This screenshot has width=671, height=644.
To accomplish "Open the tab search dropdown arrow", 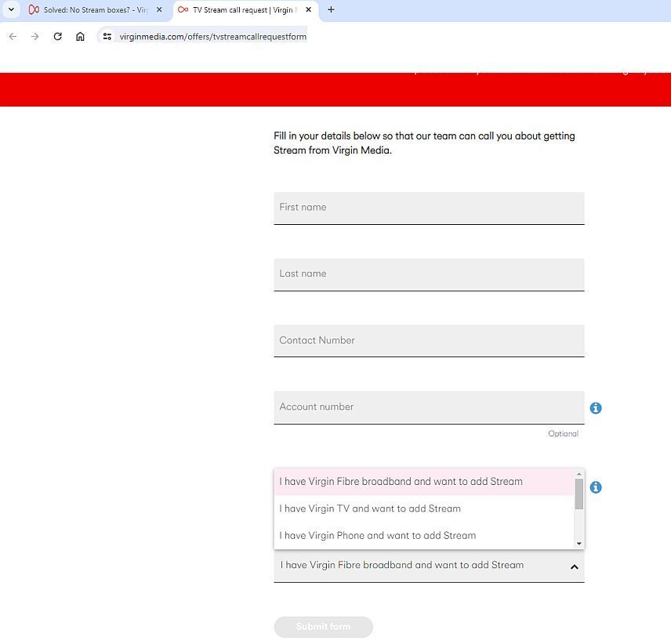I will 12,9.
